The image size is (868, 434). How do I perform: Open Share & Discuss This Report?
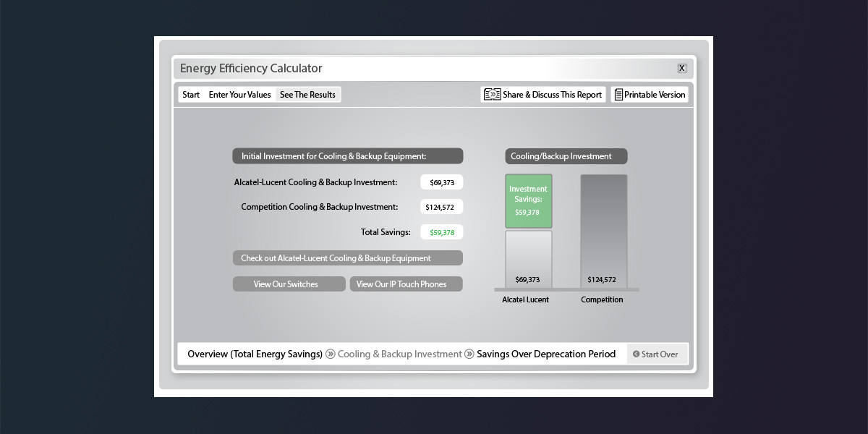(x=552, y=95)
